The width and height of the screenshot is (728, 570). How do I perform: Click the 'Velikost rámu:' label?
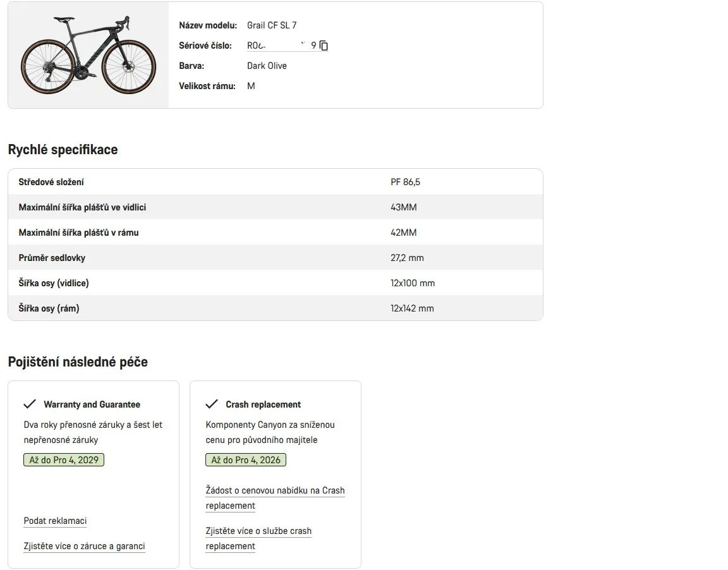[x=207, y=86]
